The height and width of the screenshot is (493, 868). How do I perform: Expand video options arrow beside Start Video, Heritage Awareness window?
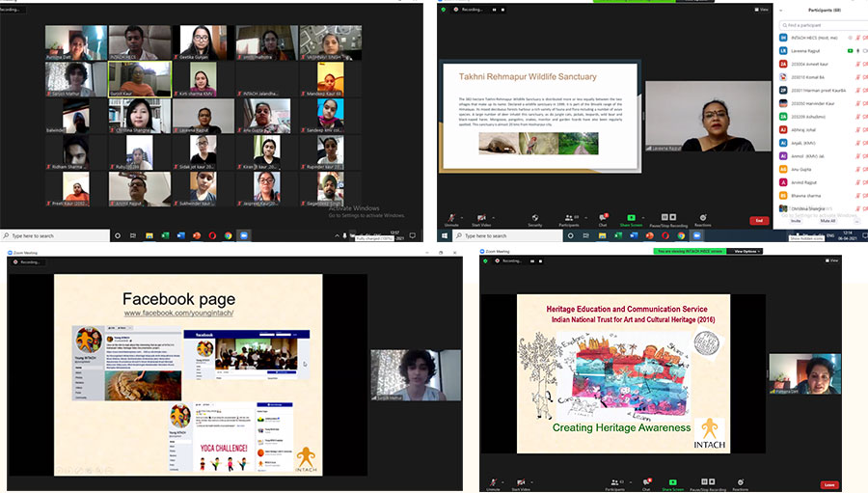tap(532, 482)
